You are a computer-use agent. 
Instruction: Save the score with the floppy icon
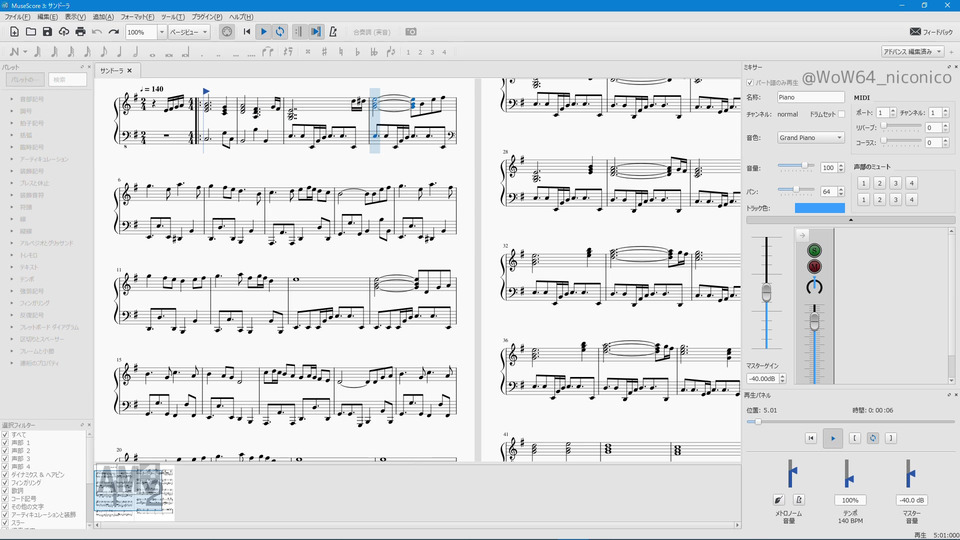47,32
